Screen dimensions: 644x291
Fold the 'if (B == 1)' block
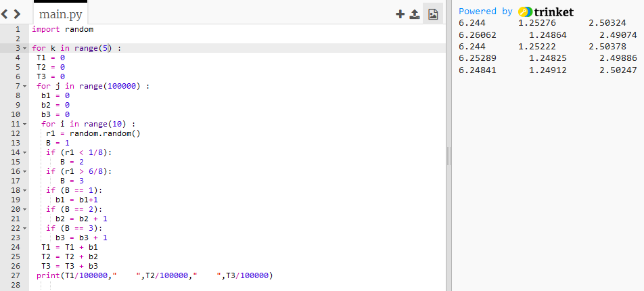24,191
